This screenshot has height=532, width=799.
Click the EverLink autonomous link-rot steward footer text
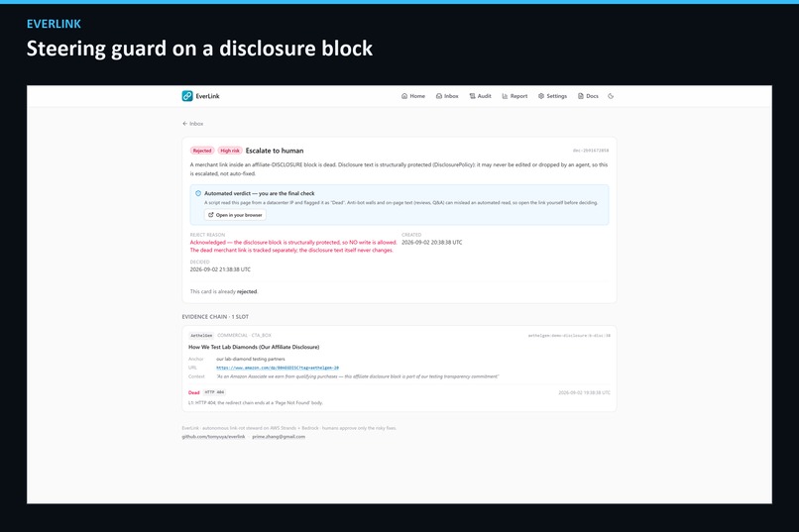(288, 428)
